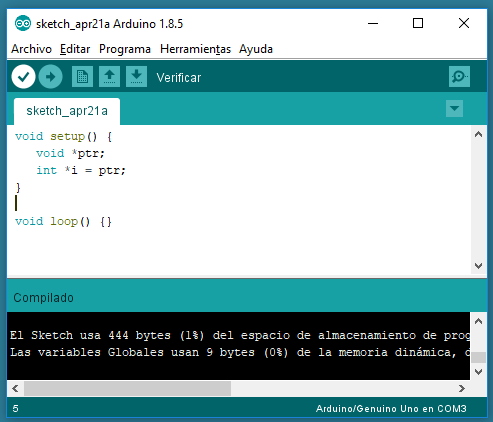This screenshot has width=493, height=422.
Task: Minimize the Arduino window
Action: click(373, 23)
